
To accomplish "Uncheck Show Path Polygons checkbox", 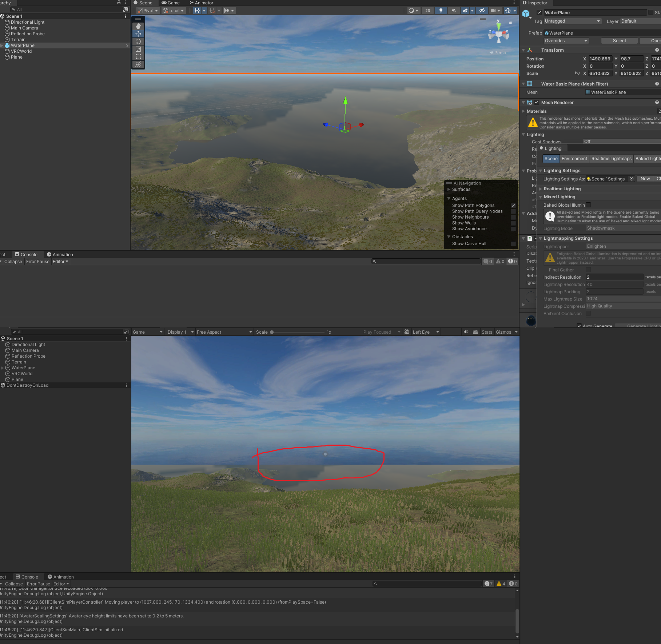I will [513, 206].
